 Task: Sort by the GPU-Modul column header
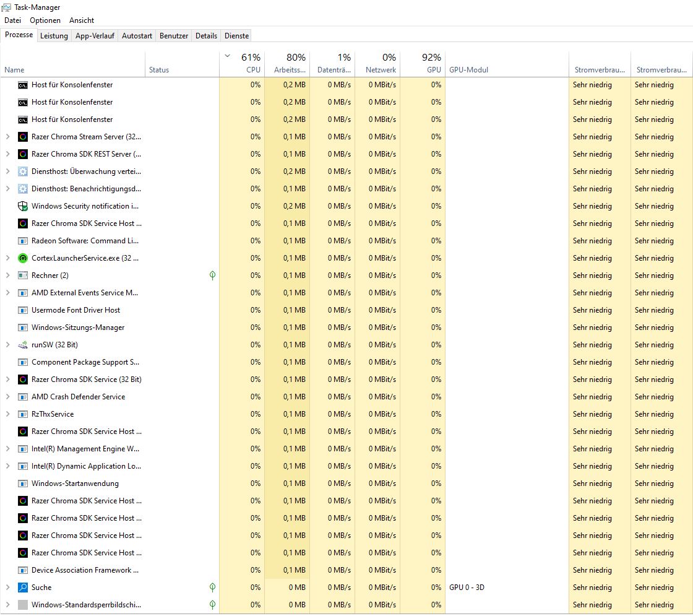(507, 64)
